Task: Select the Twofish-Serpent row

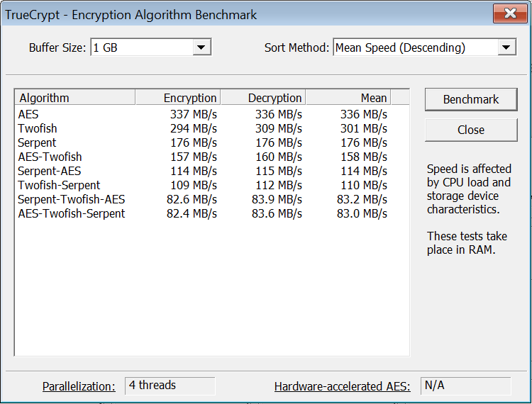Action: tap(59, 185)
